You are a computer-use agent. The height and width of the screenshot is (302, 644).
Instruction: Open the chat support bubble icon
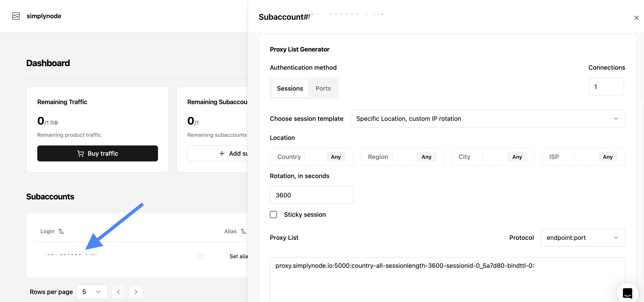click(x=627, y=293)
